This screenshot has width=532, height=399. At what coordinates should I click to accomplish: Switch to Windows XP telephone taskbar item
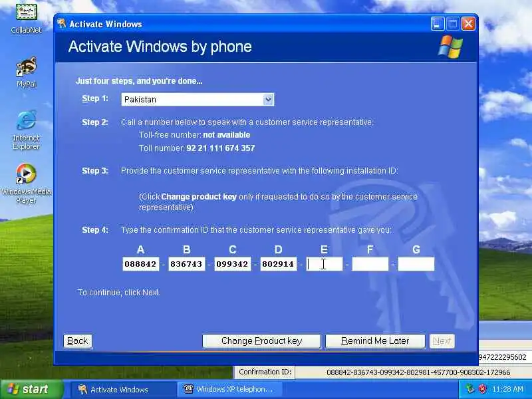(x=229, y=390)
